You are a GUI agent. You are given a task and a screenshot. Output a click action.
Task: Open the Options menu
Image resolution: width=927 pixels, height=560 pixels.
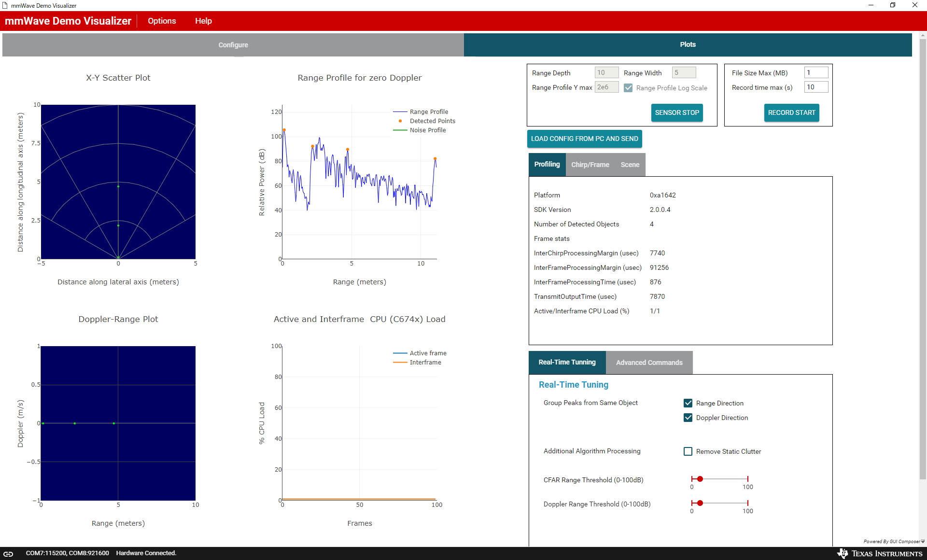tap(162, 21)
